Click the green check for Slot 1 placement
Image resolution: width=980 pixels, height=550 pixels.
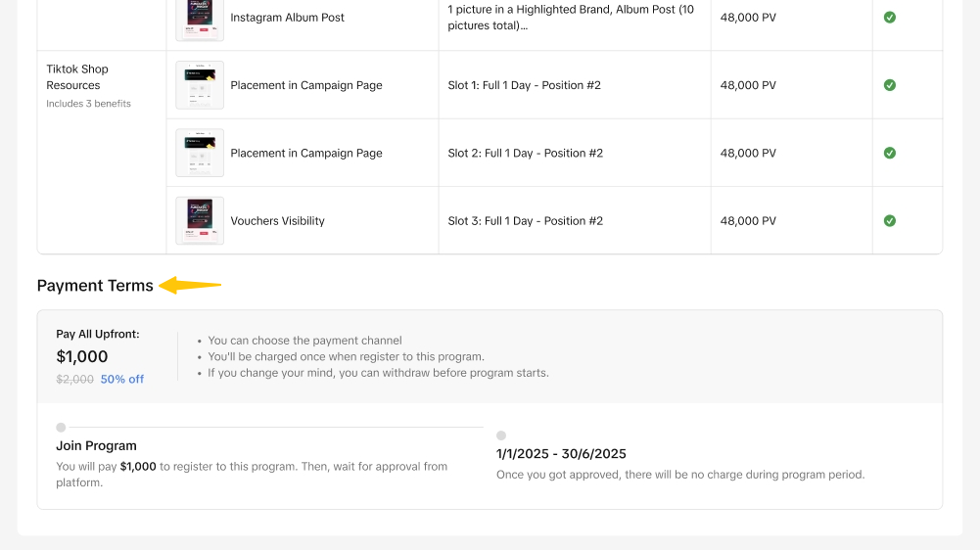(889, 85)
